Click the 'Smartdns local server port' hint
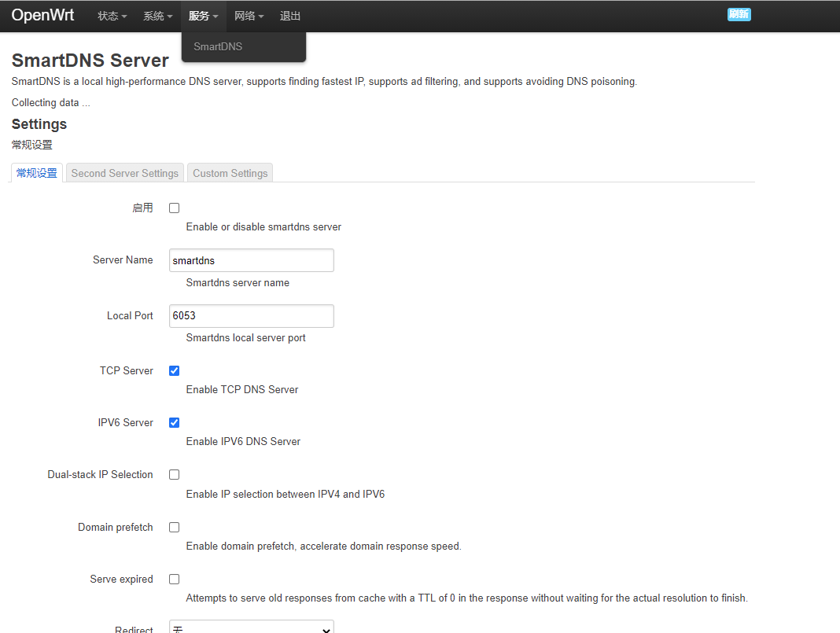 point(246,337)
